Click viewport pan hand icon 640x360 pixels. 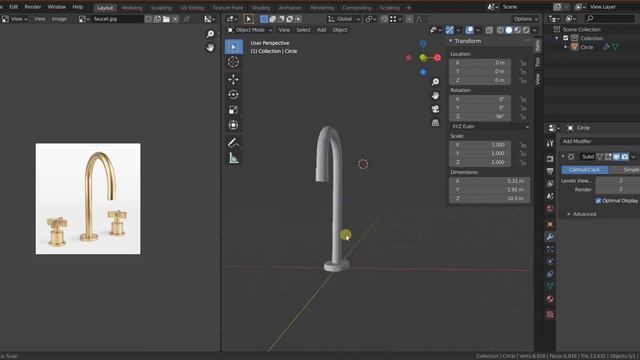tap(436, 95)
